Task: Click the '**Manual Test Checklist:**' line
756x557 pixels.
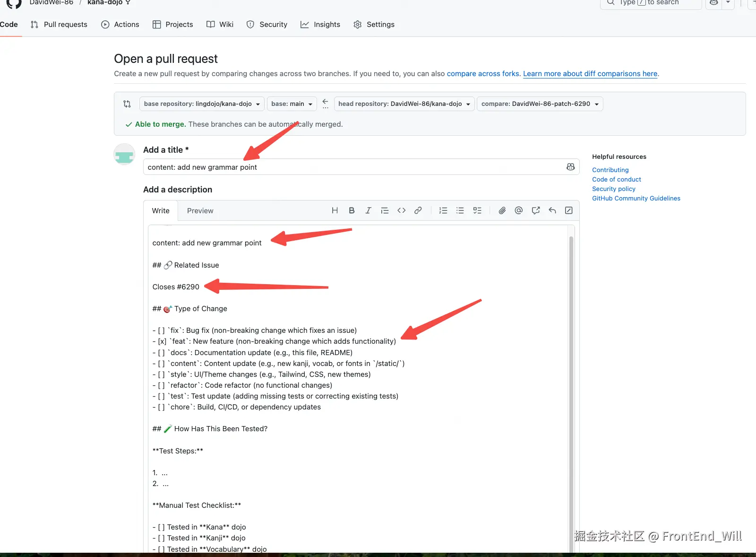Action: [197, 505]
